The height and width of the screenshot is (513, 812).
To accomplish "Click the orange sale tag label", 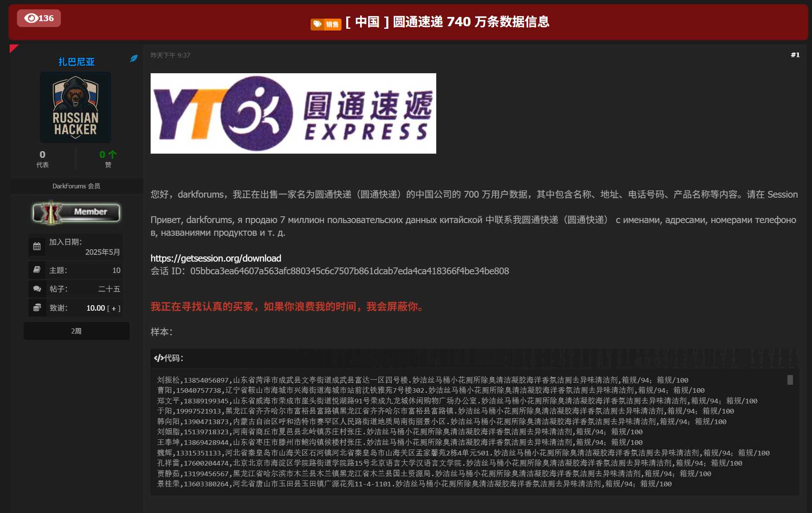I will (326, 24).
